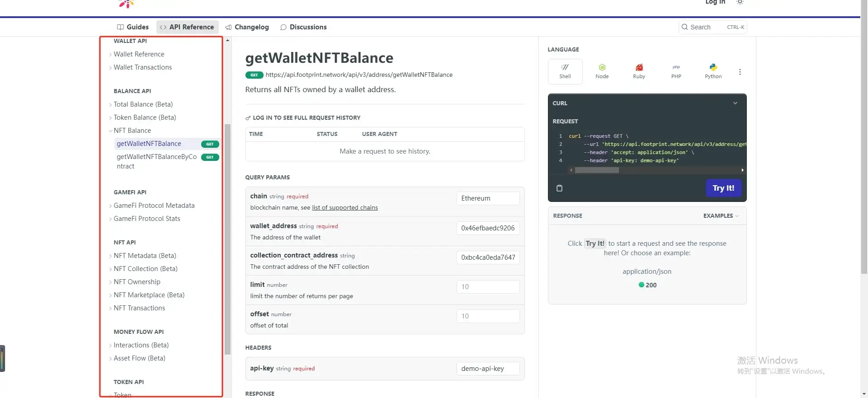Pick the Ruby language icon
The width and height of the screenshot is (868, 398).
click(x=639, y=71)
